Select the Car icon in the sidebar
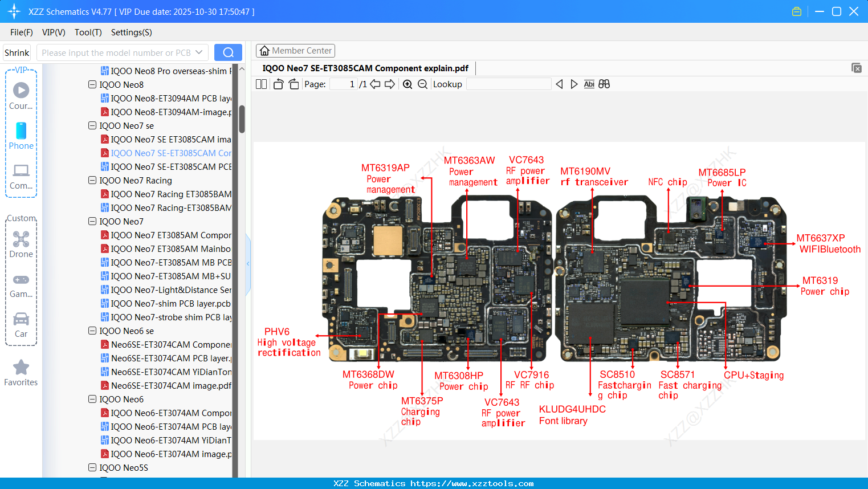 pos(21,318)
